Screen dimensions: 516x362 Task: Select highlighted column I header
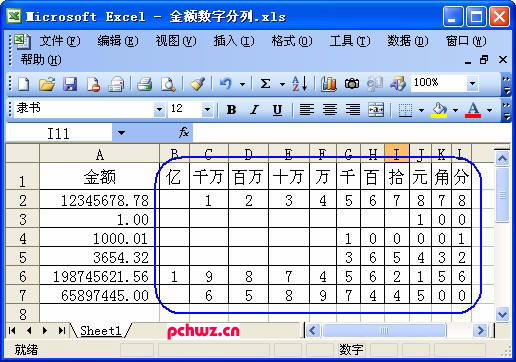[397, 154]
